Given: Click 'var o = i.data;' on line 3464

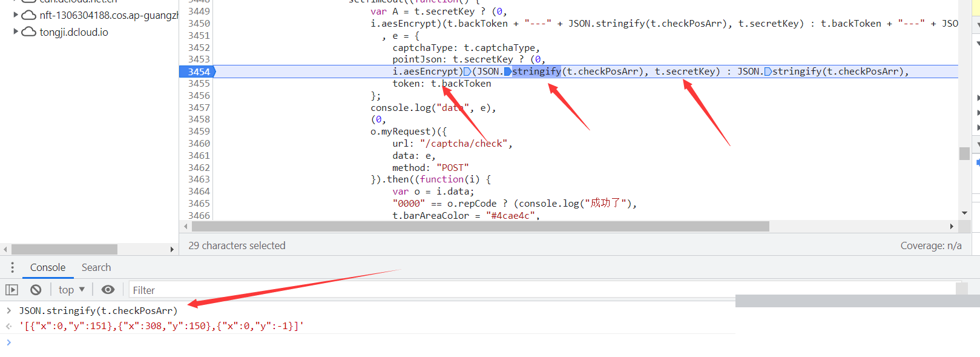Looking at the screenshot, I should click(433, 192).
